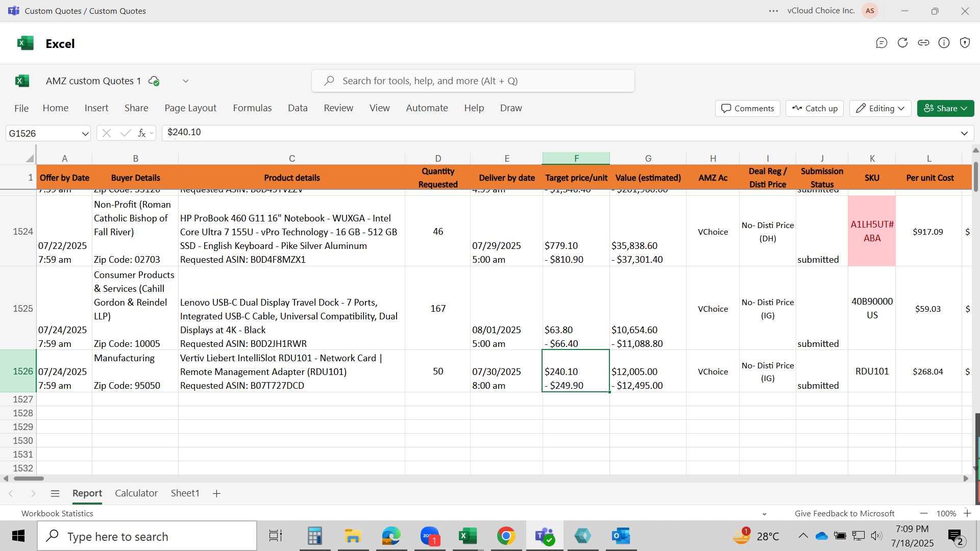Open Task View in the taskbar
Screen dimensions: 980x551
[276, 536]
